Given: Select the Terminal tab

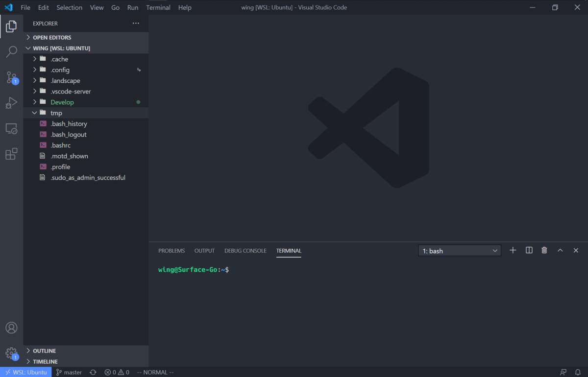Looking at the screenshot, I should pyautogui.click(x=289, y=251).
